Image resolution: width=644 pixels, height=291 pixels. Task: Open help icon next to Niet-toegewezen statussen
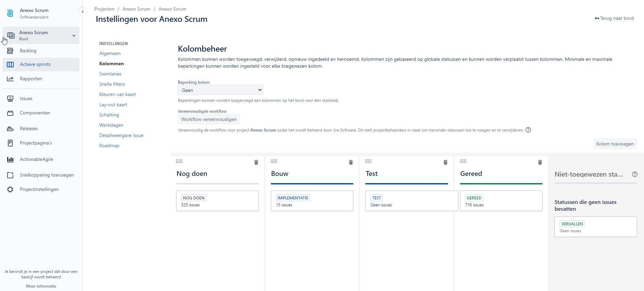pyautogui.click(x=635, y=174)
